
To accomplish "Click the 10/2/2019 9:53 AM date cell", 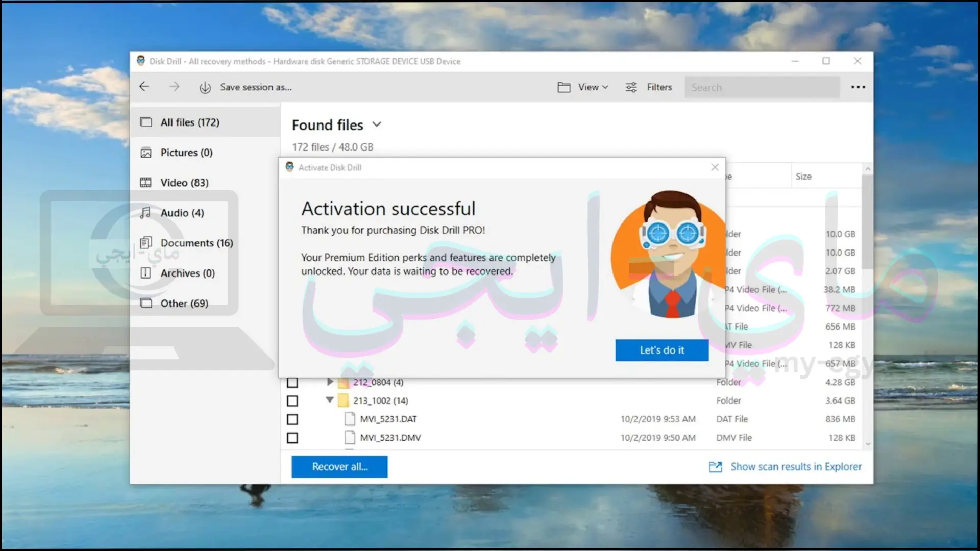I will tap(658, 419).
